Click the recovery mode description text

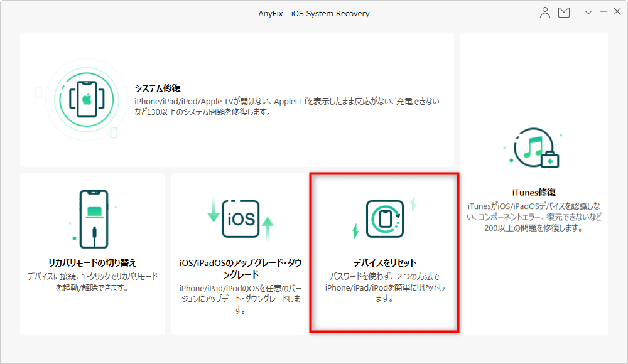point(92,282)
